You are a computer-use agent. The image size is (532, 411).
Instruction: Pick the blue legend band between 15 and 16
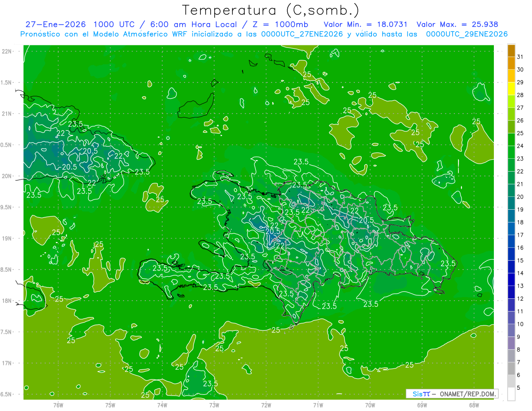[x=511, y=254]
